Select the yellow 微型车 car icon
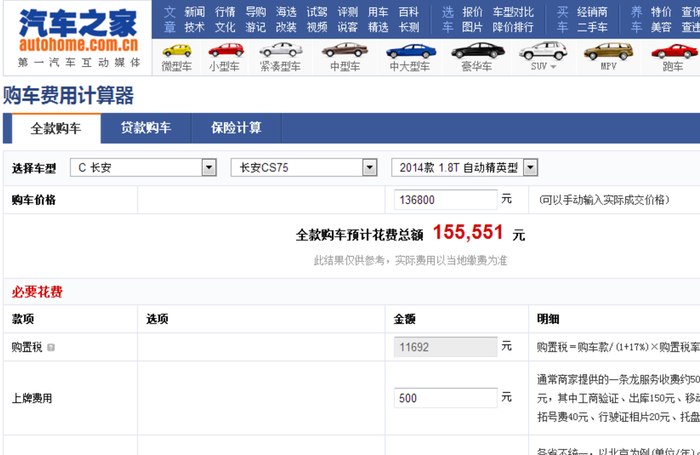 (177, 50)
